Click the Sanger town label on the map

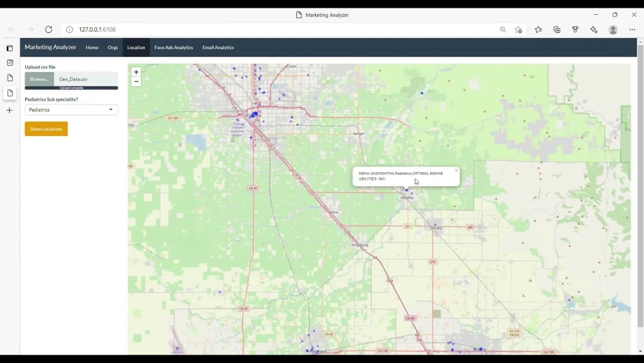pos(359,133)
